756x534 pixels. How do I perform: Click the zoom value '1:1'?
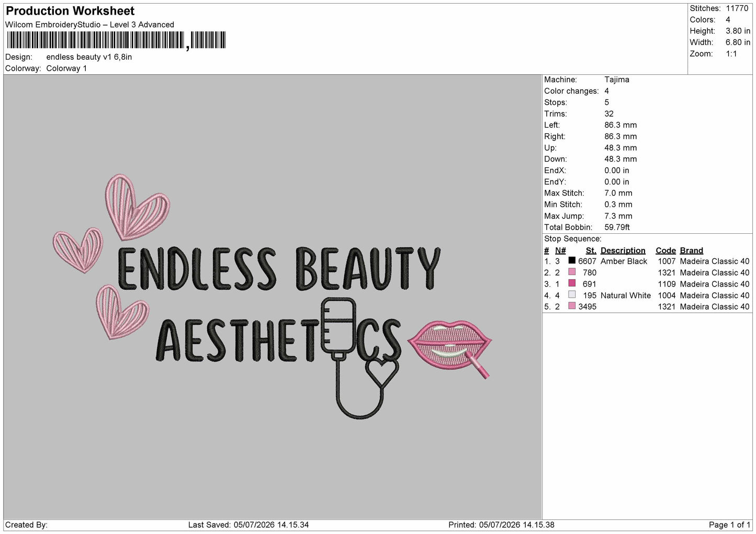pyautogui.click(x=731, y=54)
